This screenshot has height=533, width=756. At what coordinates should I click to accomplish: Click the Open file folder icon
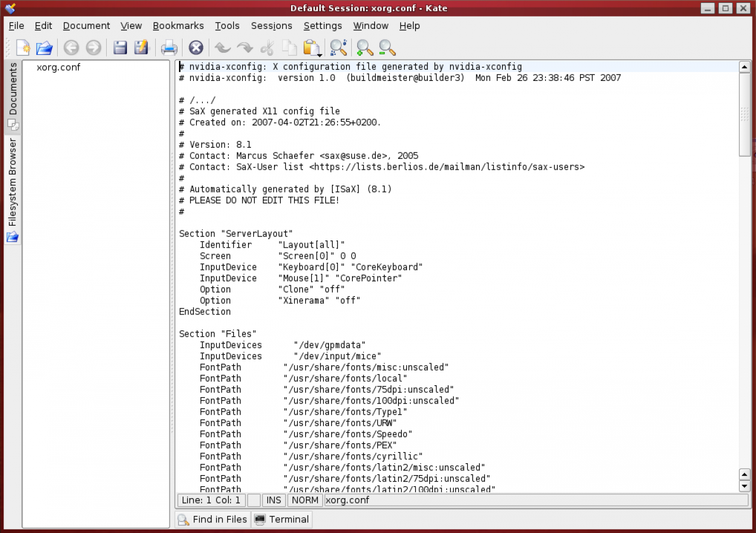(x=44, y=47)
